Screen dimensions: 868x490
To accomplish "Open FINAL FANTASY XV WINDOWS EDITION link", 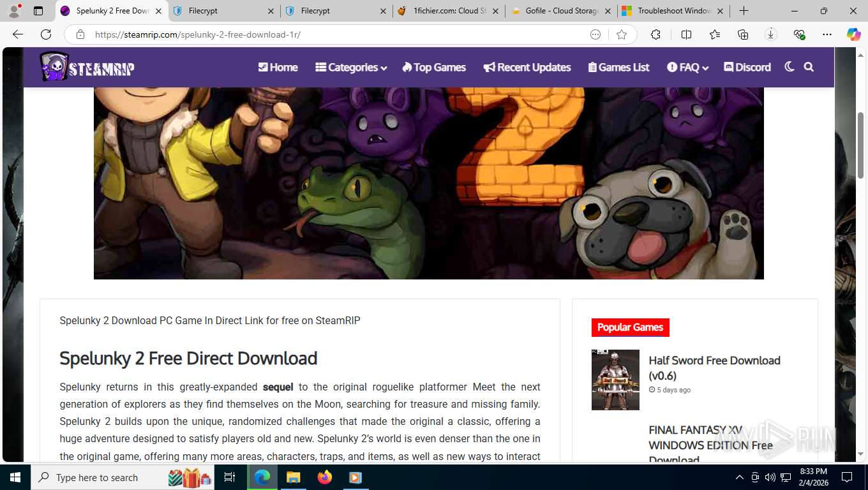I will click(710, 445).
